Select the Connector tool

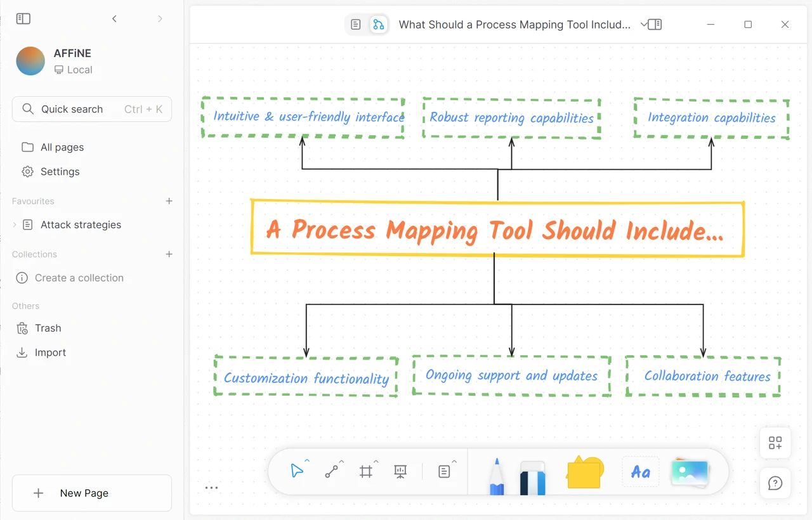[331, 471]
